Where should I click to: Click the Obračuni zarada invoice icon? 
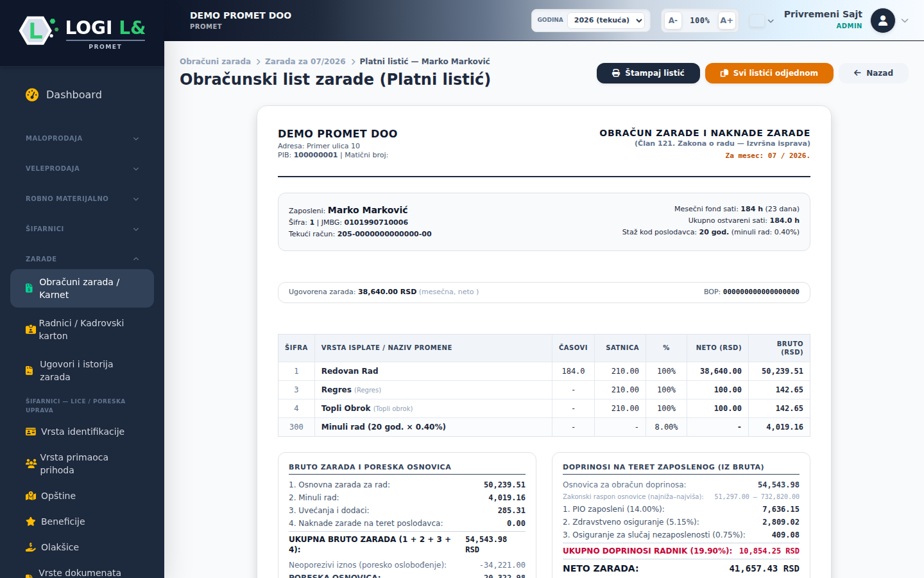tap(29, 288)
